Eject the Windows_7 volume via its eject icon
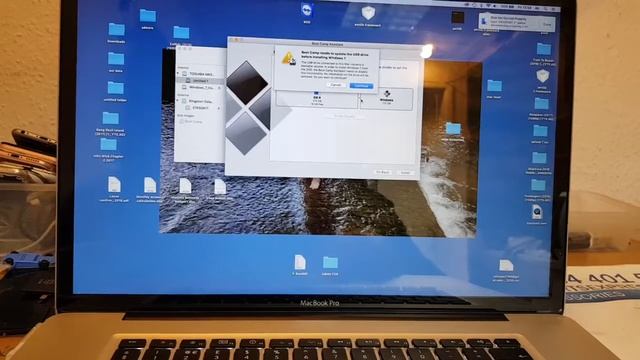Viewport: 640px width, 360px height. pyautogui.click(x=220, y=88)
